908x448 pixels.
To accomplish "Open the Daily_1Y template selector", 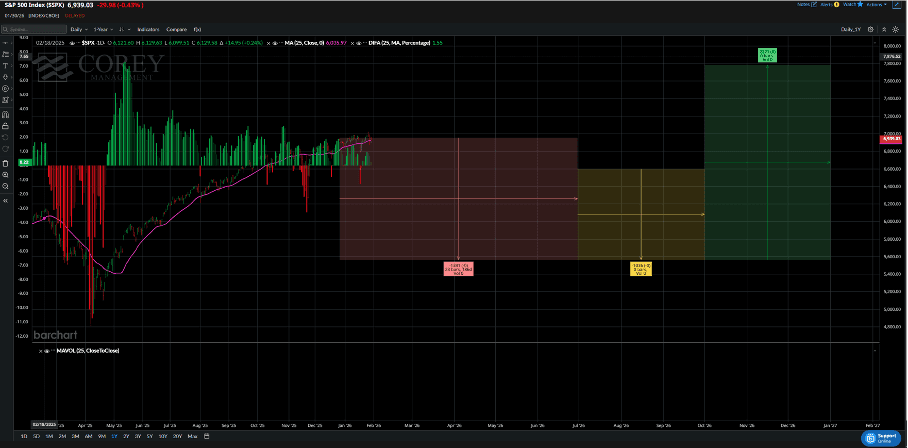I will 851,30.
